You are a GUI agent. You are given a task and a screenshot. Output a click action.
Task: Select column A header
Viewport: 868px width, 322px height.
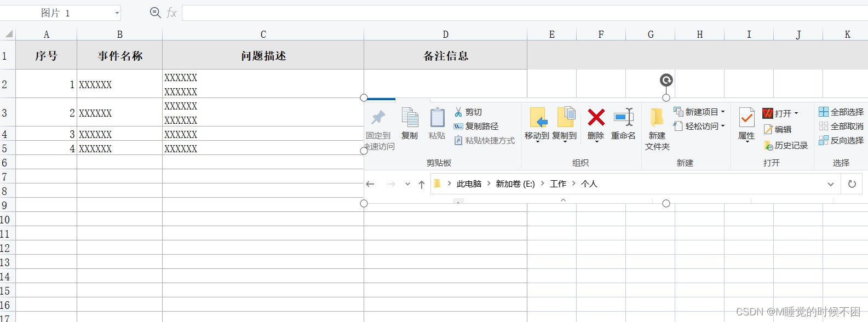coord(47,34)
